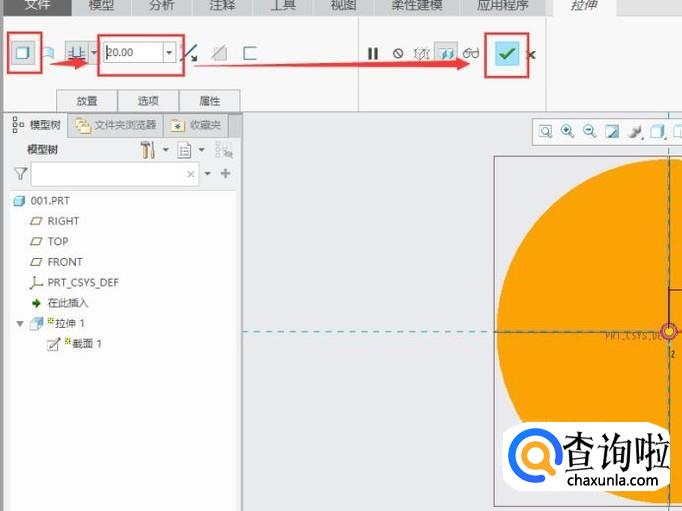Open the display style cube icon

657,131
